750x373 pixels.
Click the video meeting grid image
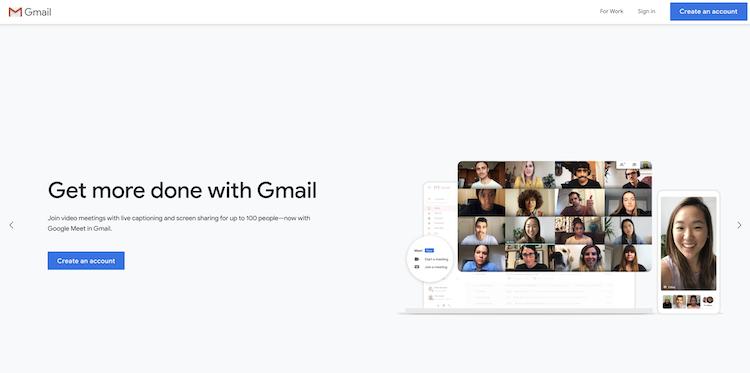pyautogui.click(x=555, y=217)
